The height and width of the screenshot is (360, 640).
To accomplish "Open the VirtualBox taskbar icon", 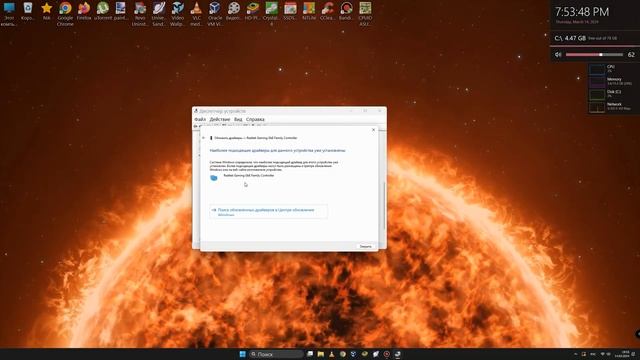I will pos(353,354).
